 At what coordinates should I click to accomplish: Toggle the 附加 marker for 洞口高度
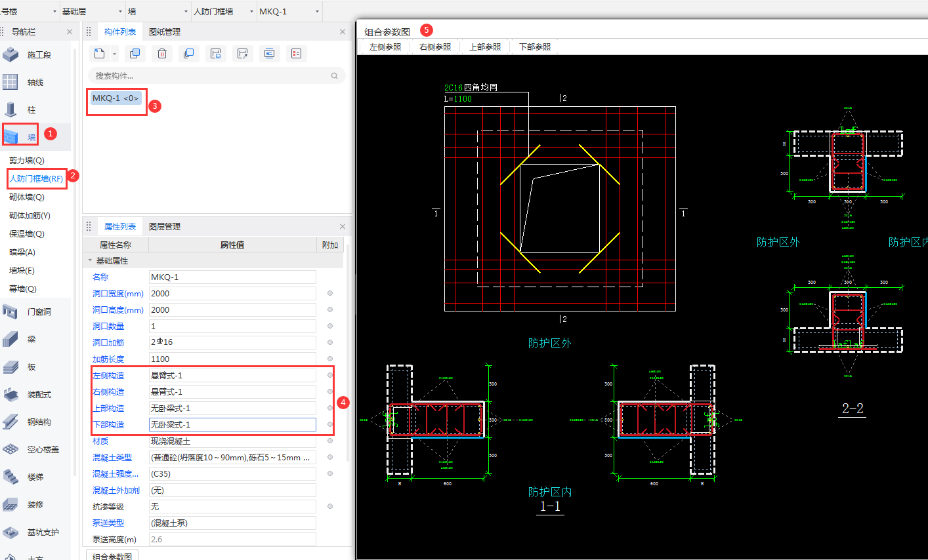pos(330,310)
